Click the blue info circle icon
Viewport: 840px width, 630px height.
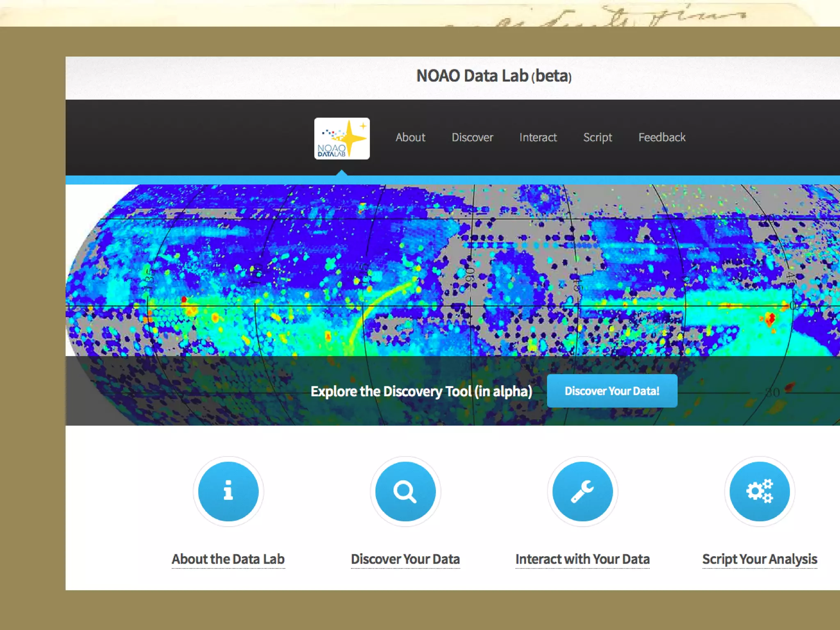coord(228,491)
